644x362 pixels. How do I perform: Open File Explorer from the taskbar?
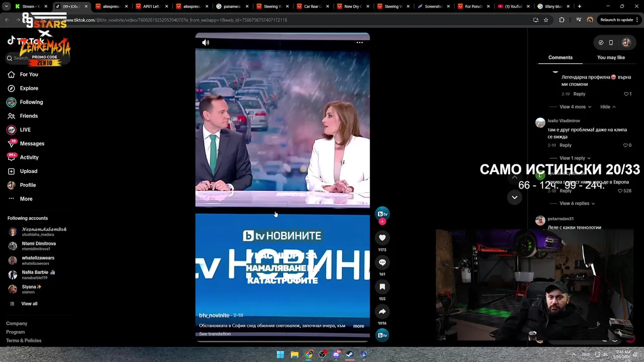294,354
